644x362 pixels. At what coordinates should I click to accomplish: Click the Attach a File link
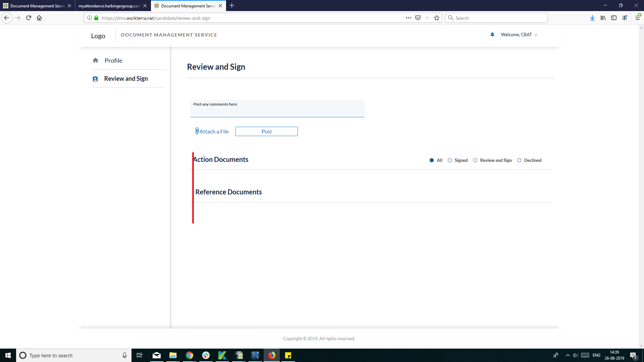214,131
